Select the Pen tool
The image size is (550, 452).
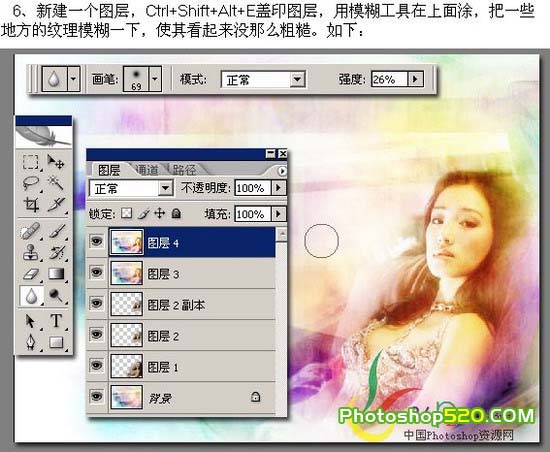(31, 342)
